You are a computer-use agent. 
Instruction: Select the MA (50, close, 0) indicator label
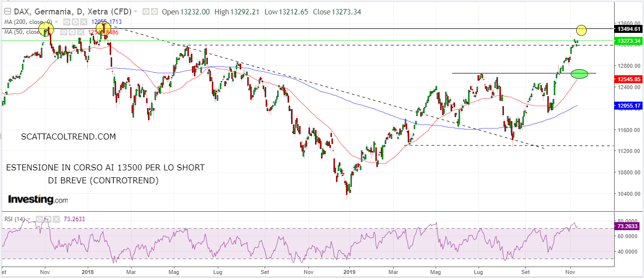click(26, 32)
